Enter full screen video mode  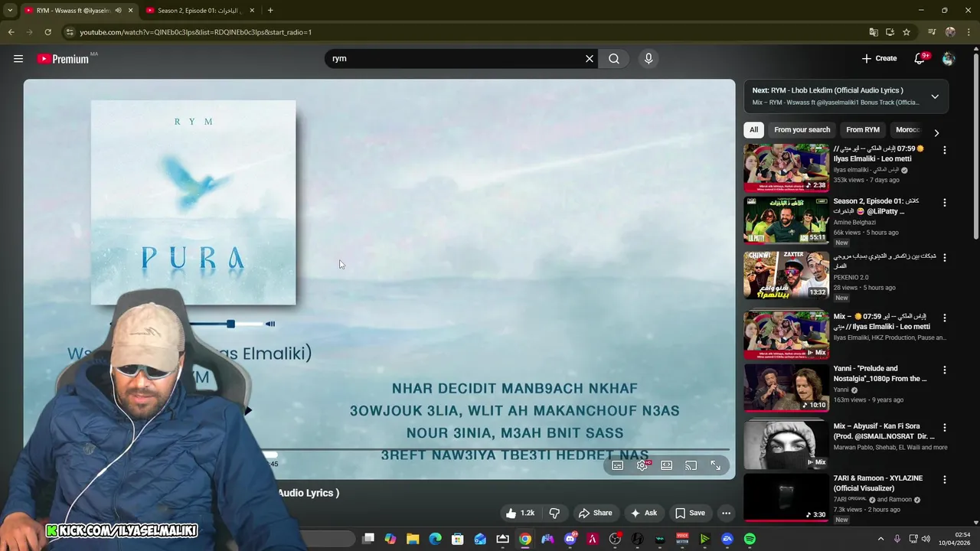click(x=716, y=465)
